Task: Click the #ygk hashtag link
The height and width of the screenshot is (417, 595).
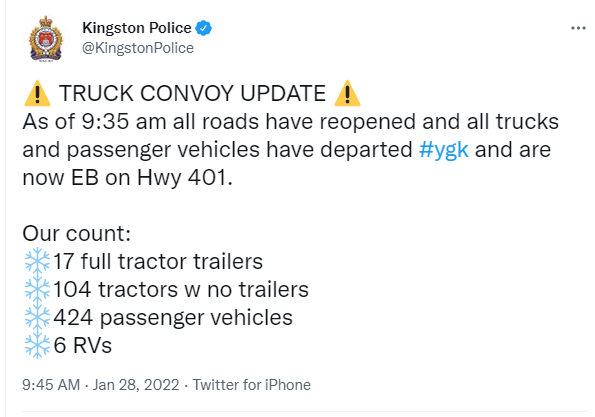Action: (x=444, y=149)
